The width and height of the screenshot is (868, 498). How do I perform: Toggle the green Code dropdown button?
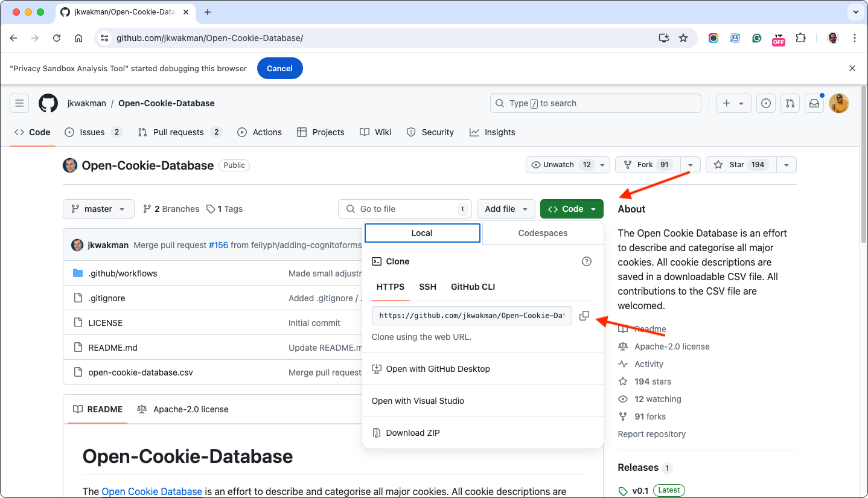[x=572, y=209]
